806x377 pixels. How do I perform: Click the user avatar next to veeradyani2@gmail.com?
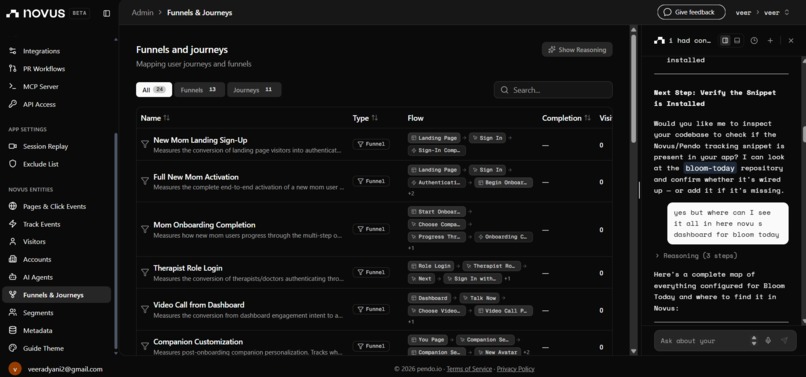15,369
